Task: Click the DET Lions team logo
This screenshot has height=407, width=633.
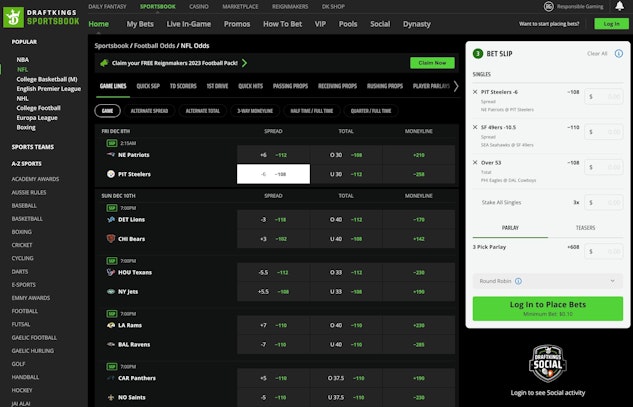Action: click(111, 219)
